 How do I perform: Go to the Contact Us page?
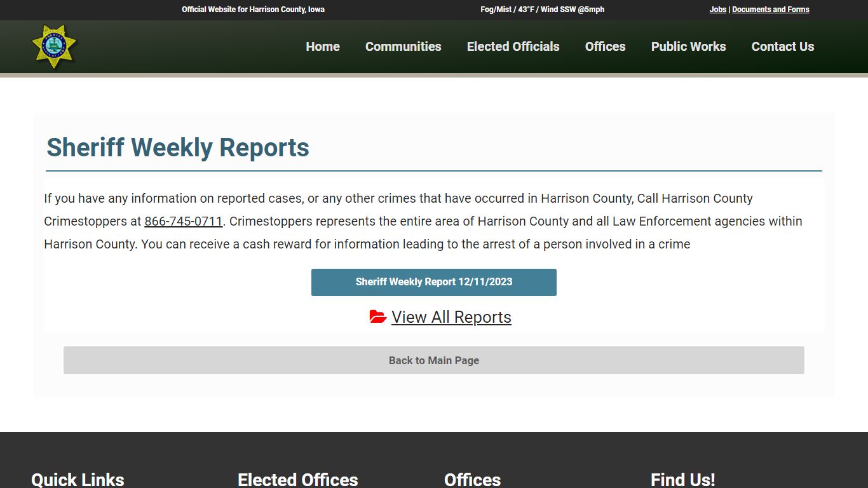click(x=782, y=46)
